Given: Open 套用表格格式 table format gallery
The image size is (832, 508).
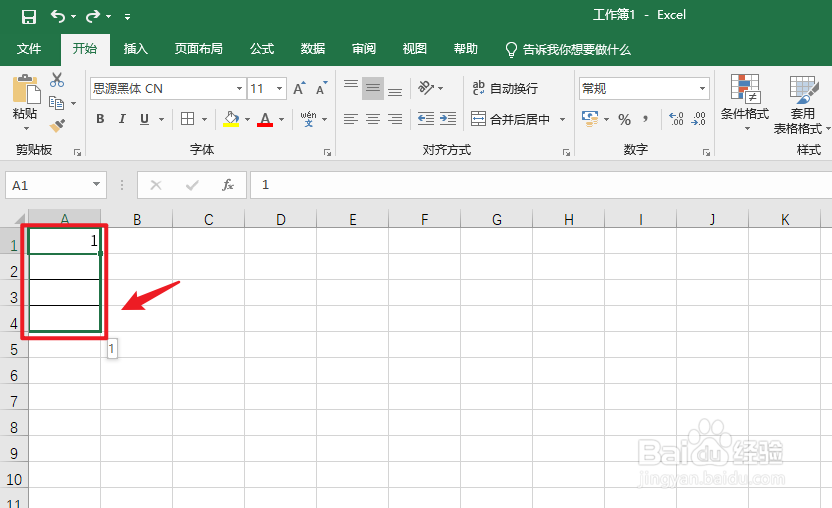Looking at the screenshot, I should click(801, 105).
